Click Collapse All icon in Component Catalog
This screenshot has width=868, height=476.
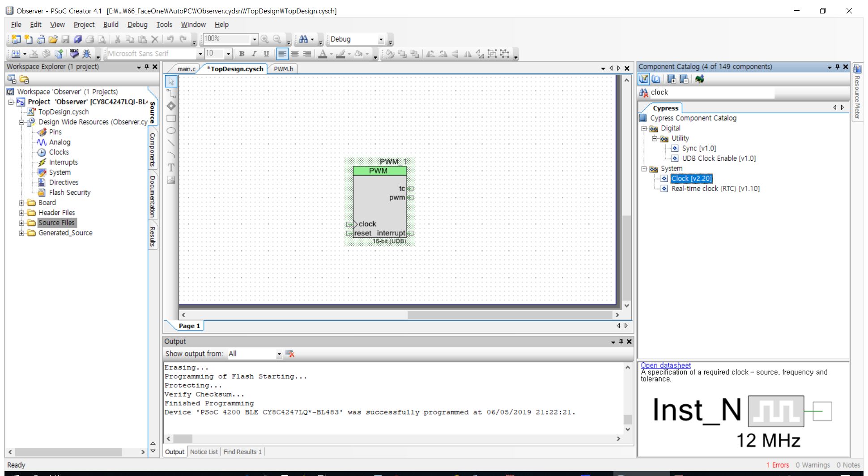coord(684,79)
